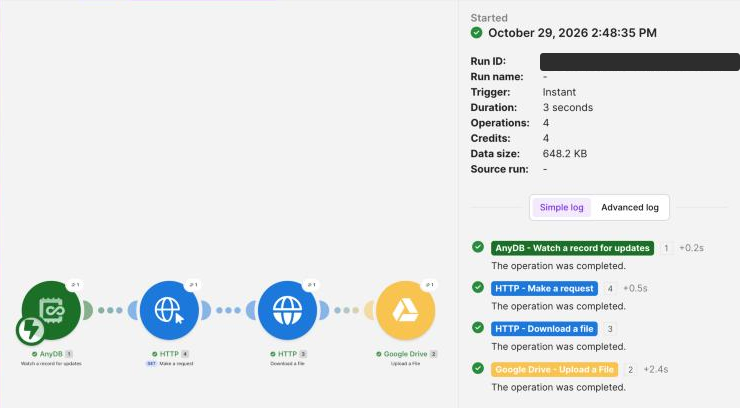Open operations bubble on HTTP download module

[x=311, y=284]
